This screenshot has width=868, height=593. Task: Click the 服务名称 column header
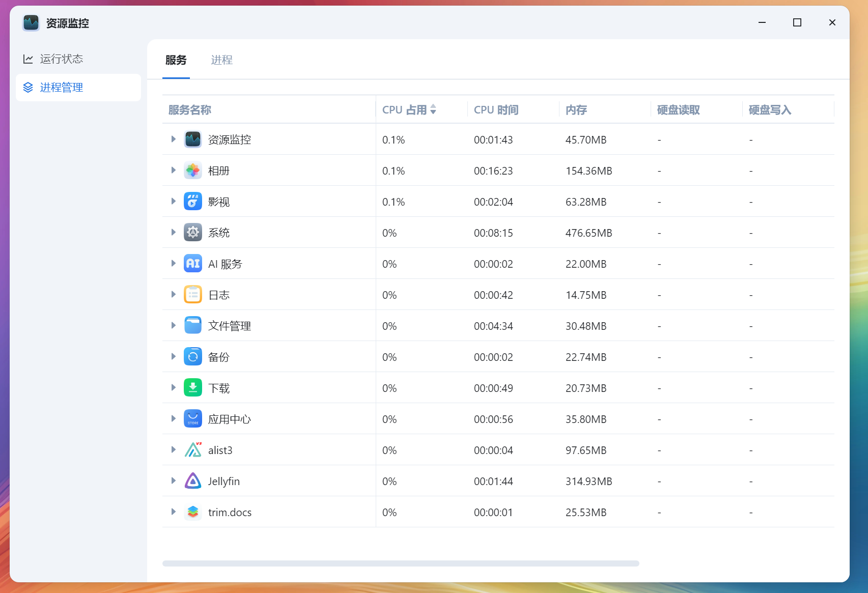[269, 109]
